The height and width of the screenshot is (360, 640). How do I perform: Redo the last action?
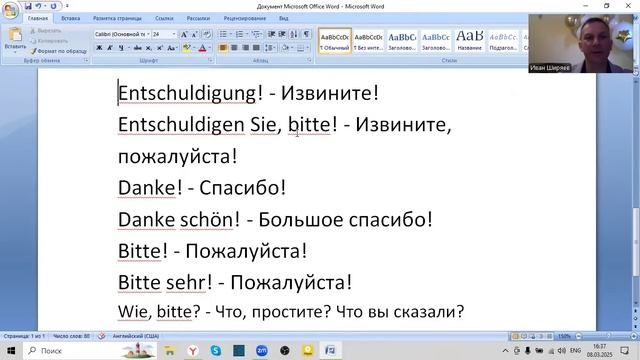coord(53,6)
